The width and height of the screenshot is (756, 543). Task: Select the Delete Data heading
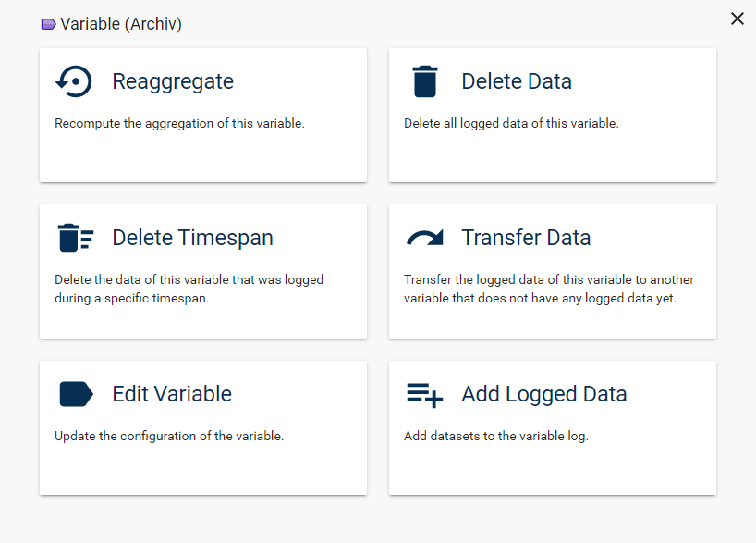[517, 81]
